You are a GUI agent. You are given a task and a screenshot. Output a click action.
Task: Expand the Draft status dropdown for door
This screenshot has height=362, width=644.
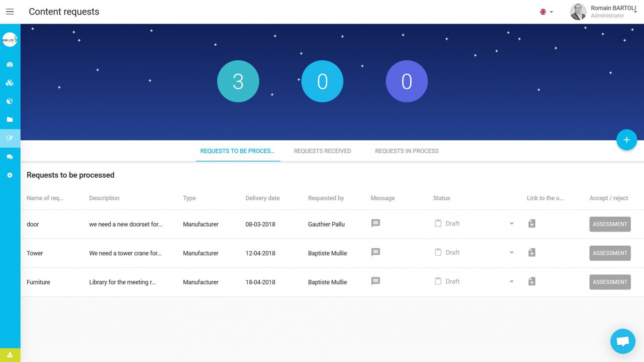point(511,224)
